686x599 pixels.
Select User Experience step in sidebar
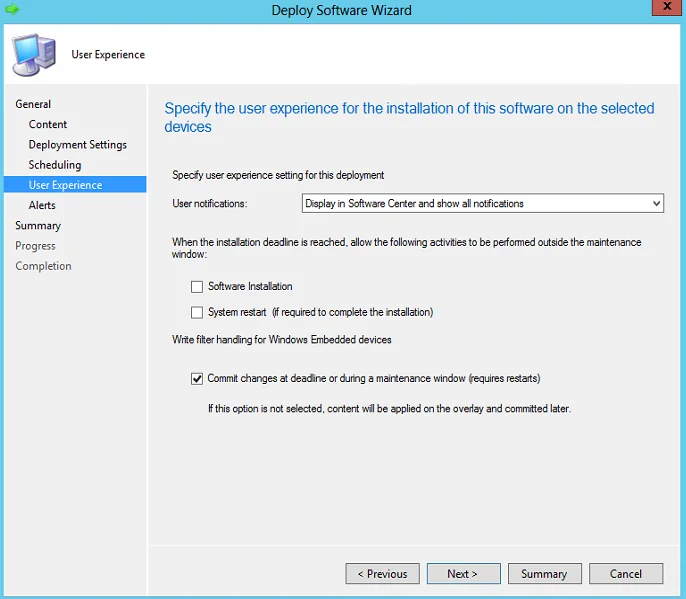75,185
